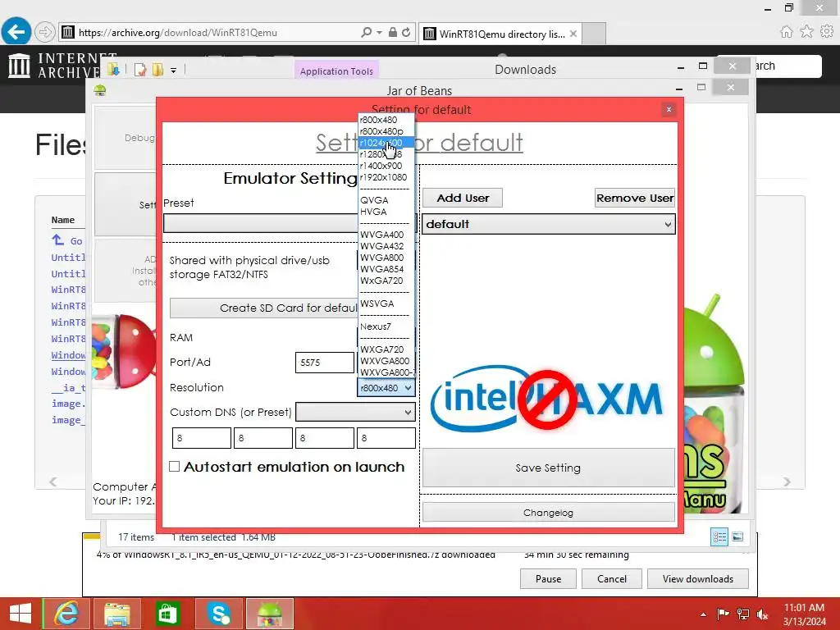The image size is (840, 630).
Task: Click the Intel HAXM disabled logo
Action: pos(547,399)
